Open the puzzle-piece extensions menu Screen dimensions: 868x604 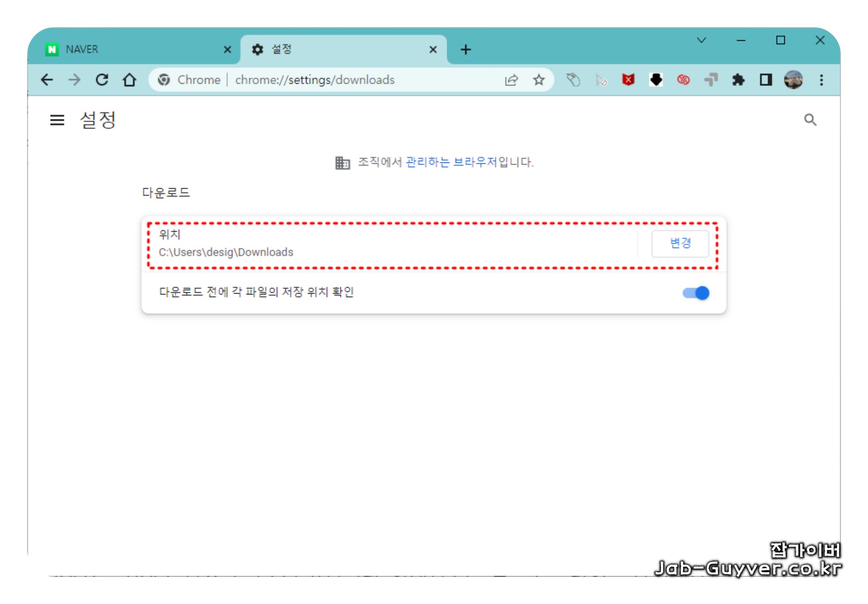click(x=738, y=80)
